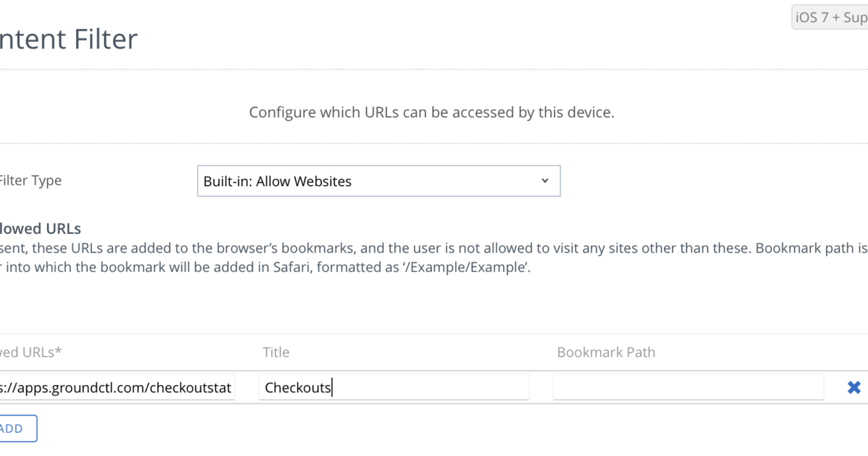
Task: Click the iOS 7 + Supervised badge
Action: [x=830, y=18]
